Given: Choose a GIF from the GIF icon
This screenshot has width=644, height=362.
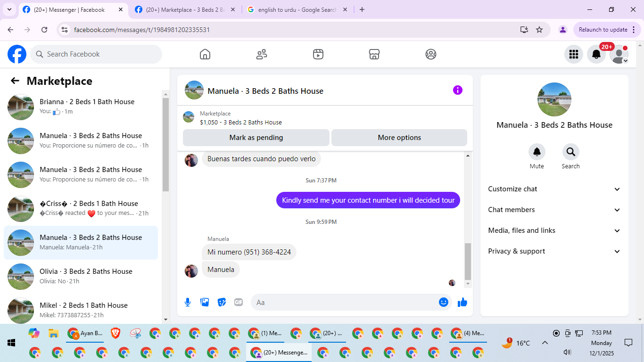Looking at the screenshot, I should pos(239,302).
